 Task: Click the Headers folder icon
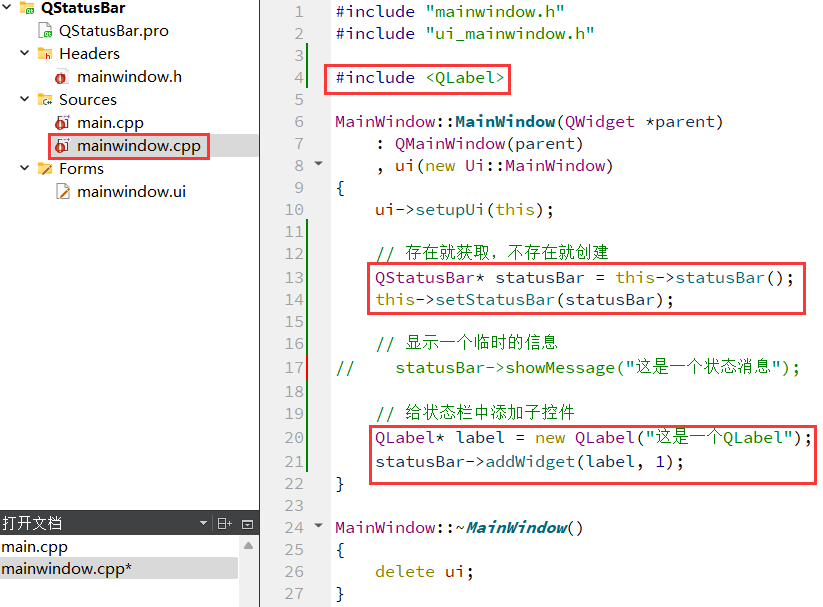point(45,53)
